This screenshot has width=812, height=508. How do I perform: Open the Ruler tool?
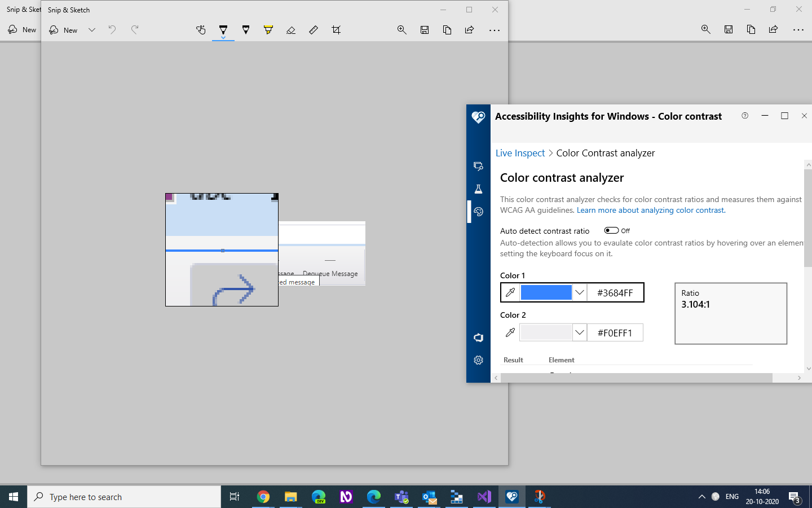314,30
